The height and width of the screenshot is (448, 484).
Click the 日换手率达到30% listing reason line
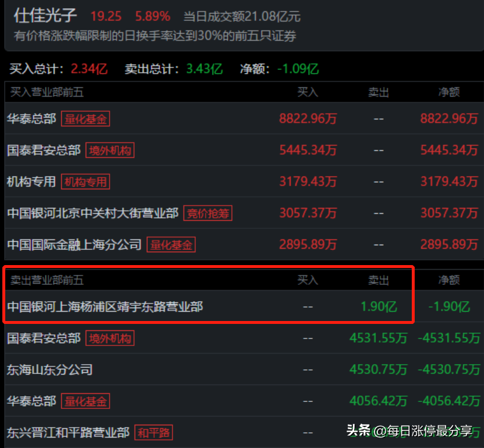coord(155,36)
